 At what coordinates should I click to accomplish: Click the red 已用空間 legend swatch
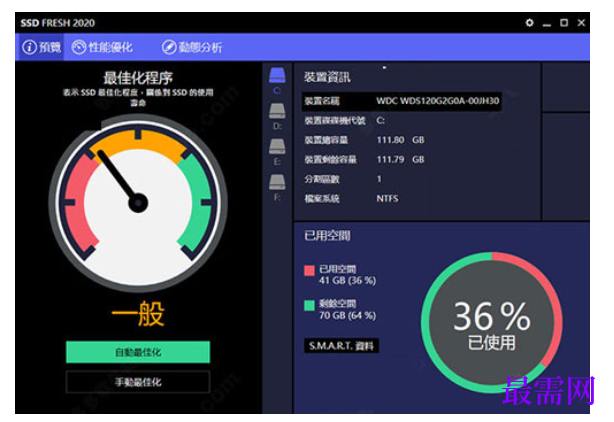point(309,270)
